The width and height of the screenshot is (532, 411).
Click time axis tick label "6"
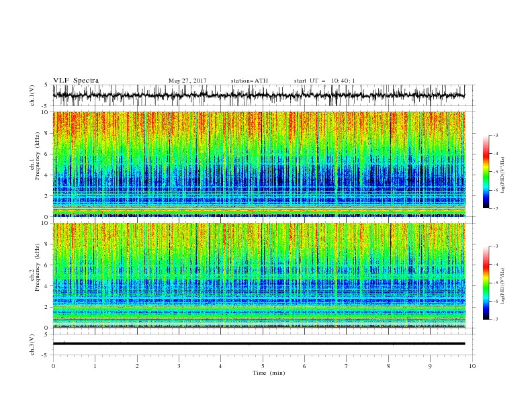coord(304,366)
